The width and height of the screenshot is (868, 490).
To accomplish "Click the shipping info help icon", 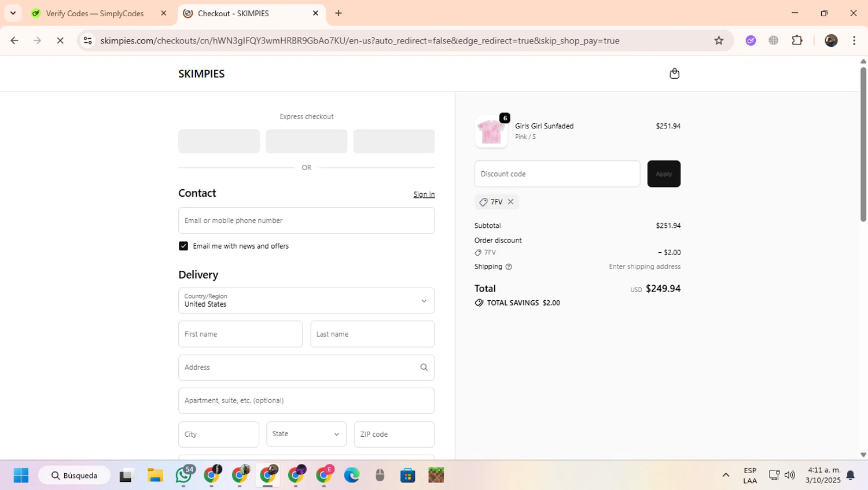I will coord(509,267).
